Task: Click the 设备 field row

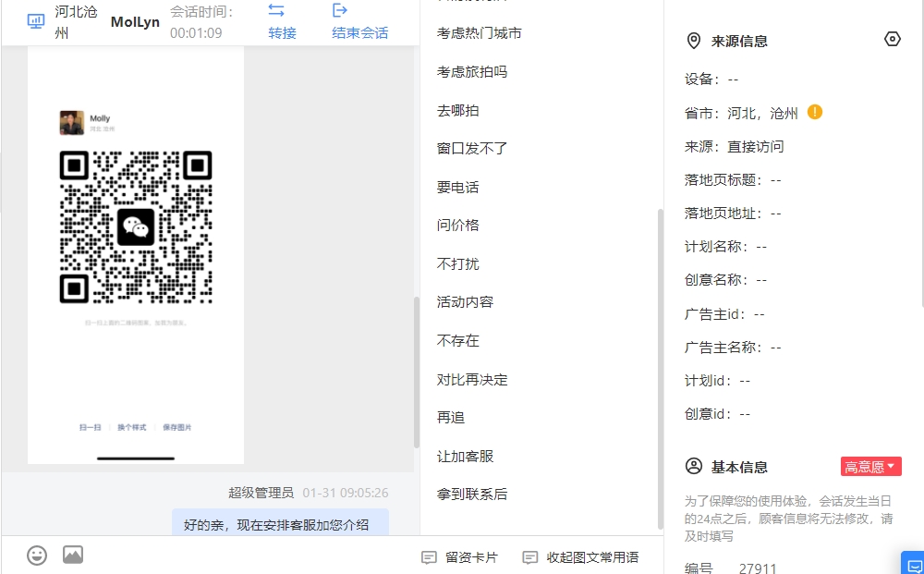Action: [711, 79]
